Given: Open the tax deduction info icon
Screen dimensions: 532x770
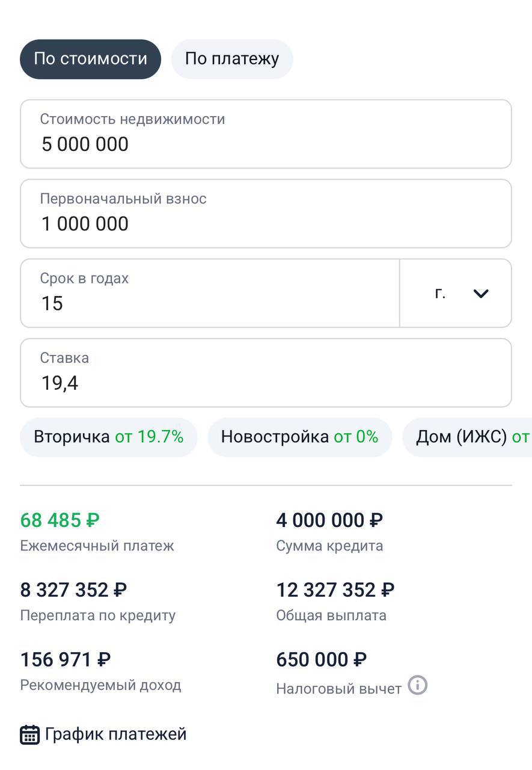Looking at the screenshot, I should pyautogui.click(x=418, y=685).
